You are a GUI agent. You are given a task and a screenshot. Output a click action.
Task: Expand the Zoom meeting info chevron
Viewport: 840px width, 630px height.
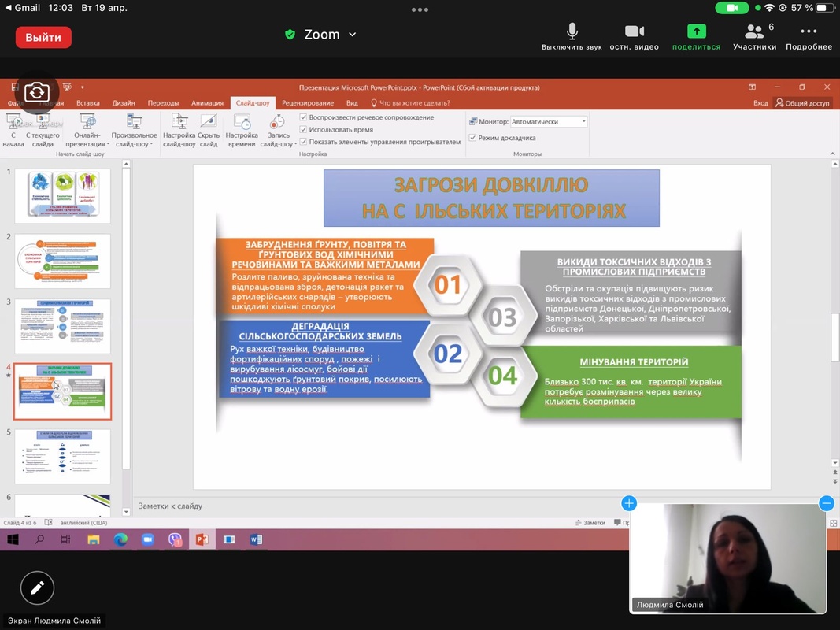click(x=353, y=35)
